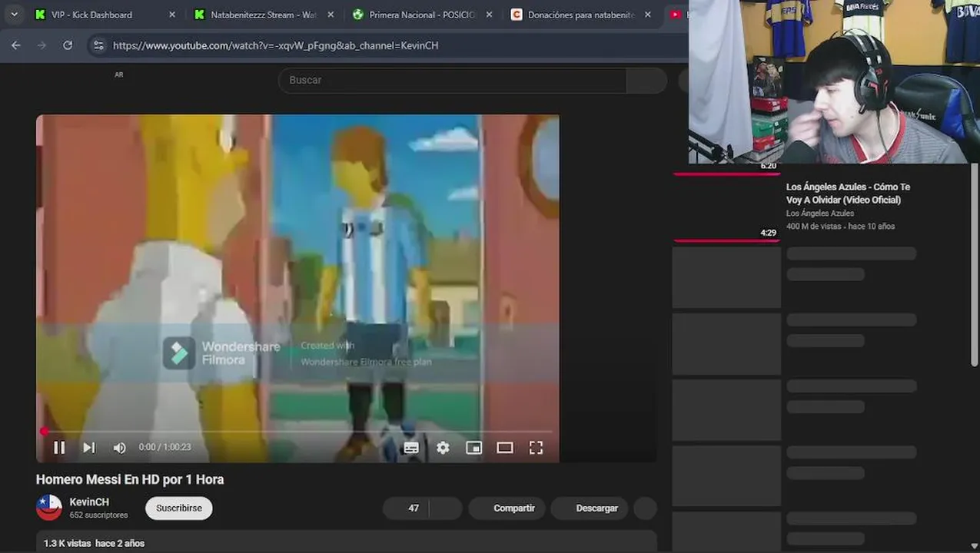Open more actions next to Descargar
980x553 pixels.
tap(646, 508)
